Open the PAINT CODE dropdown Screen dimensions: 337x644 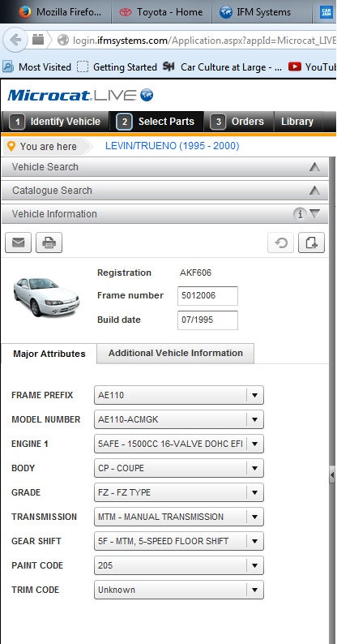[x=179, y=565]
